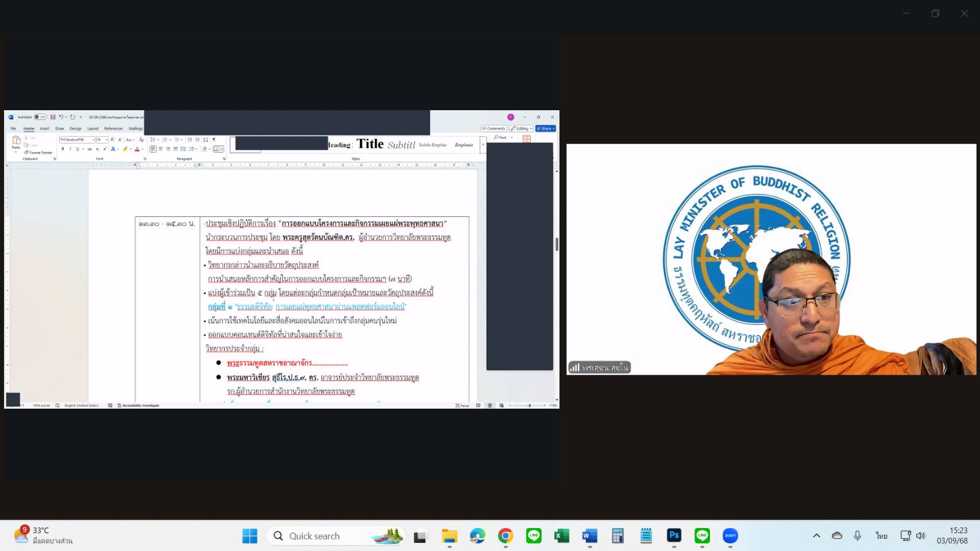Click the Text Effects blue A icon
The image size is (980, 551).
113,149
